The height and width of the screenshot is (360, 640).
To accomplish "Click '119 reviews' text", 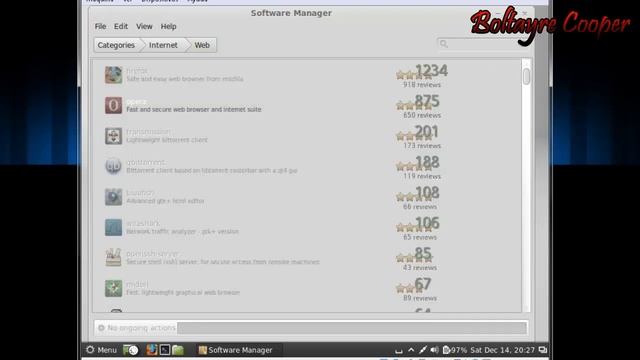I will coord(422,176).
